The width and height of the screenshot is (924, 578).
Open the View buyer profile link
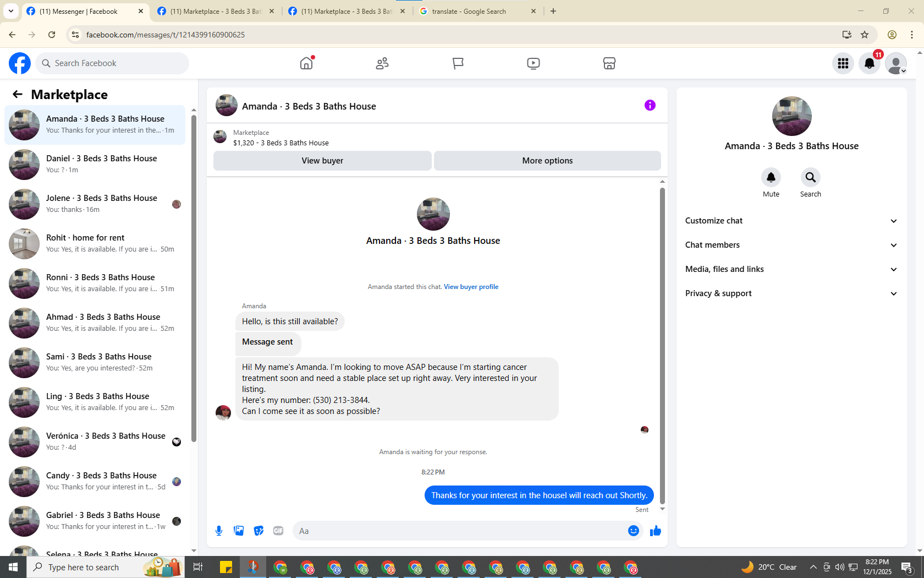(471, 287)
